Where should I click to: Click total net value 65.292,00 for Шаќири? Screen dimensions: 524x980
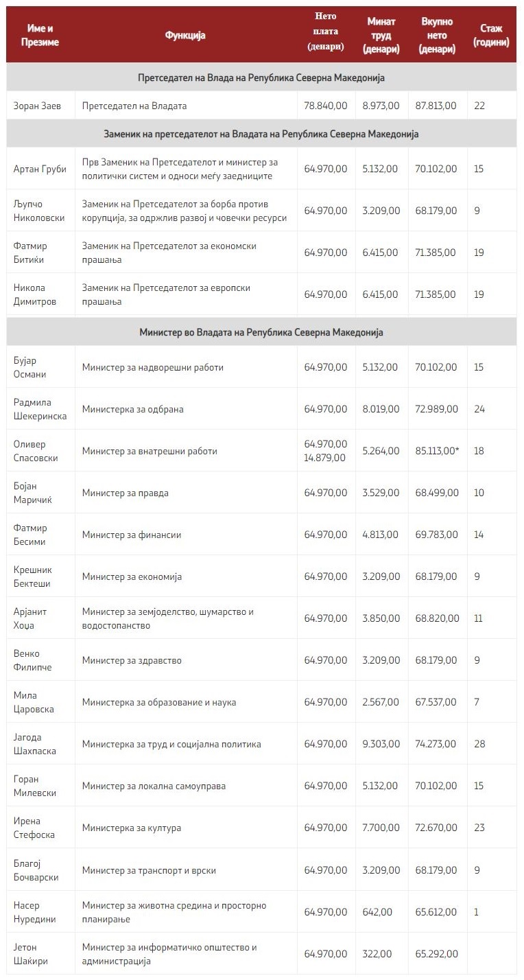(x=436, y=954)
